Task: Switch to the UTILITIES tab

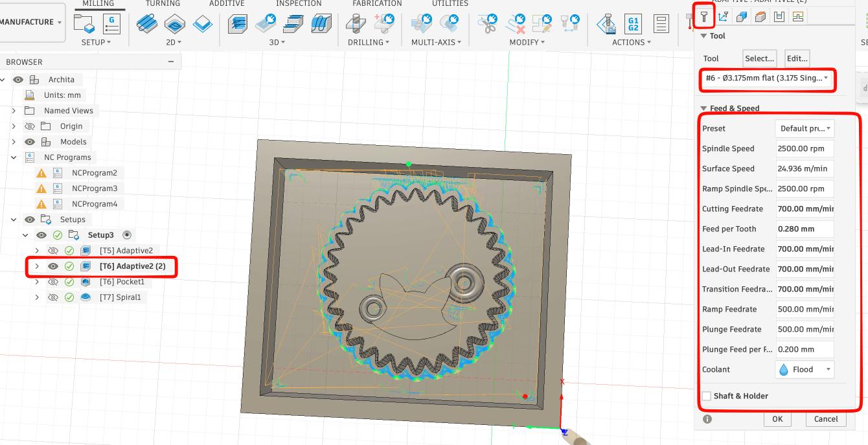Action: pos(450,3)
